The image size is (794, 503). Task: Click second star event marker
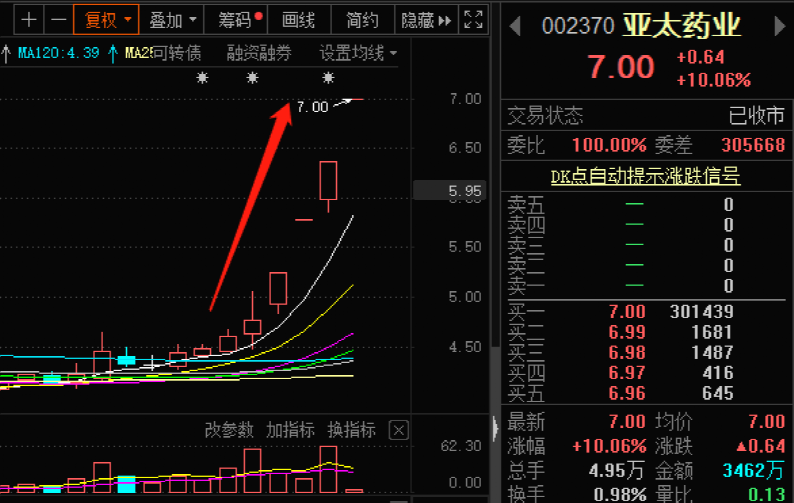click(x=252, y=78)
